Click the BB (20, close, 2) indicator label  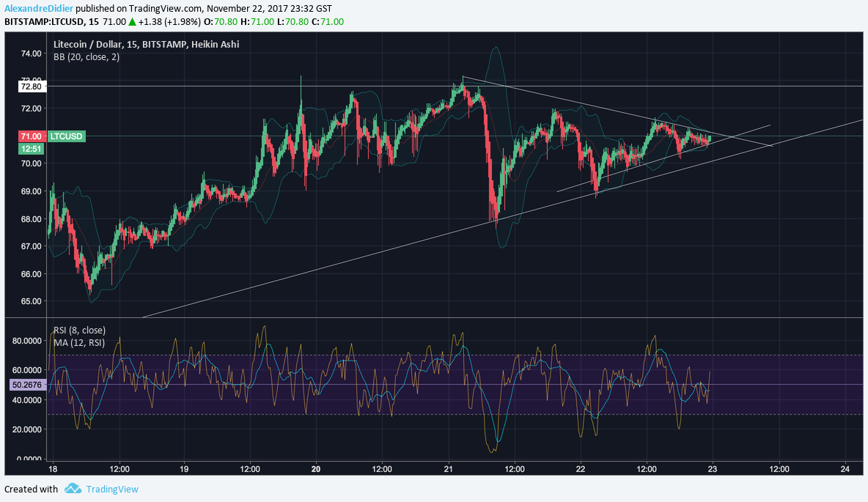point(87,56)
